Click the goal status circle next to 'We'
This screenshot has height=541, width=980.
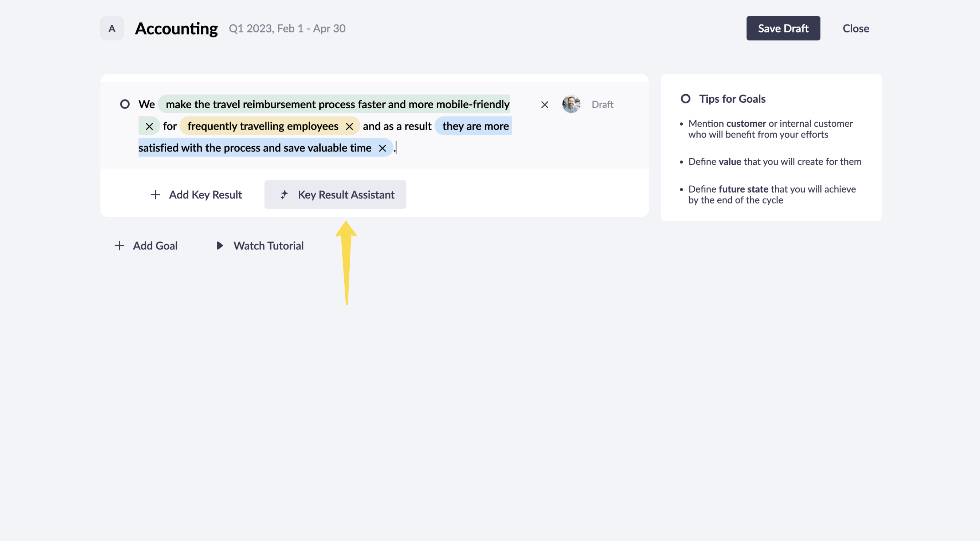pos(125,104)
